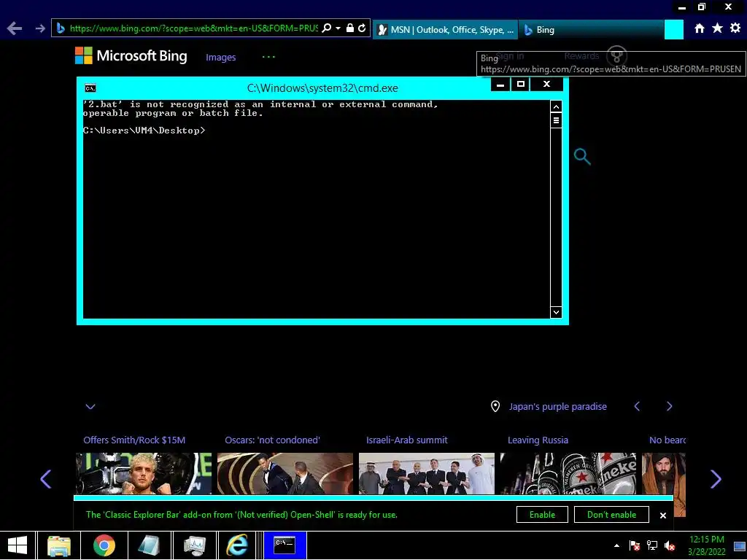Viewport: 747px width, 560px height.
Task: Open the IE Tools gear menu
Action: [735, 28]
